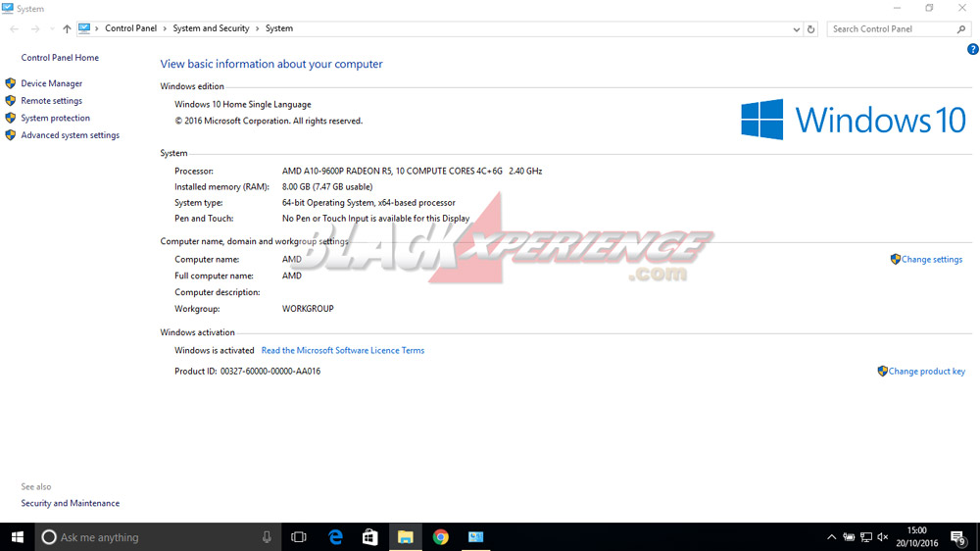Click the network tray icon
This screenshot has width=980, height=551.
pos(866,537)
